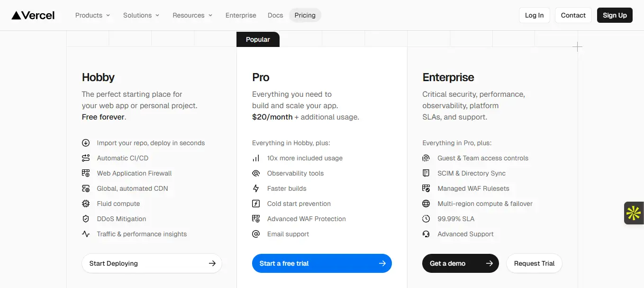Viewport: 644px width, 288px height.
Task: Select the Pricing nav tab
Action: click(305, 15)
